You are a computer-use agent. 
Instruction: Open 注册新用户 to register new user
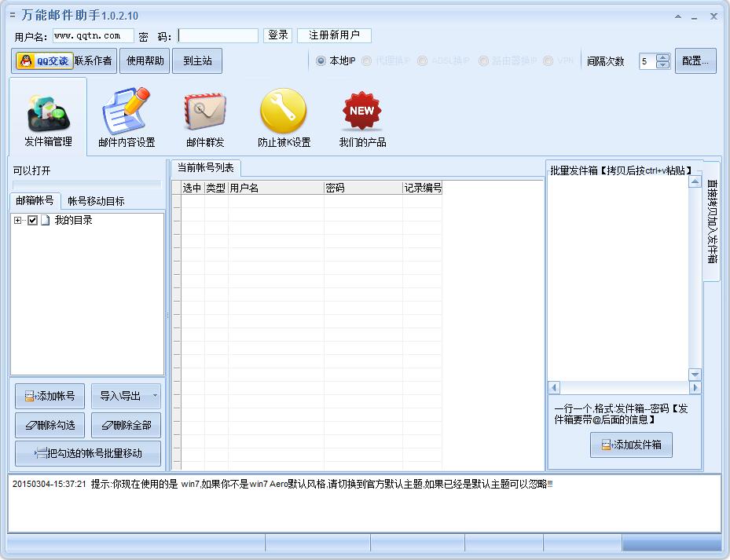(x=334, y=35)
